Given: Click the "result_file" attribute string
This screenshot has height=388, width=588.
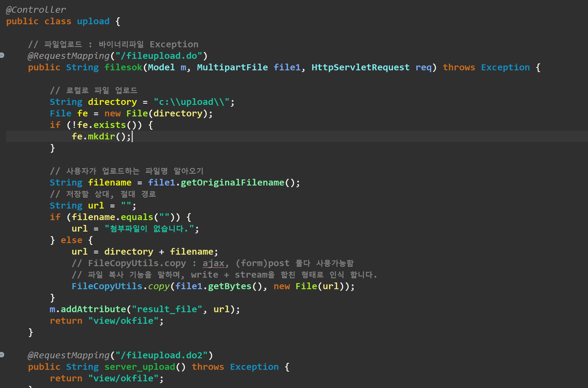Looking at the screenshot, I should 167,309.
